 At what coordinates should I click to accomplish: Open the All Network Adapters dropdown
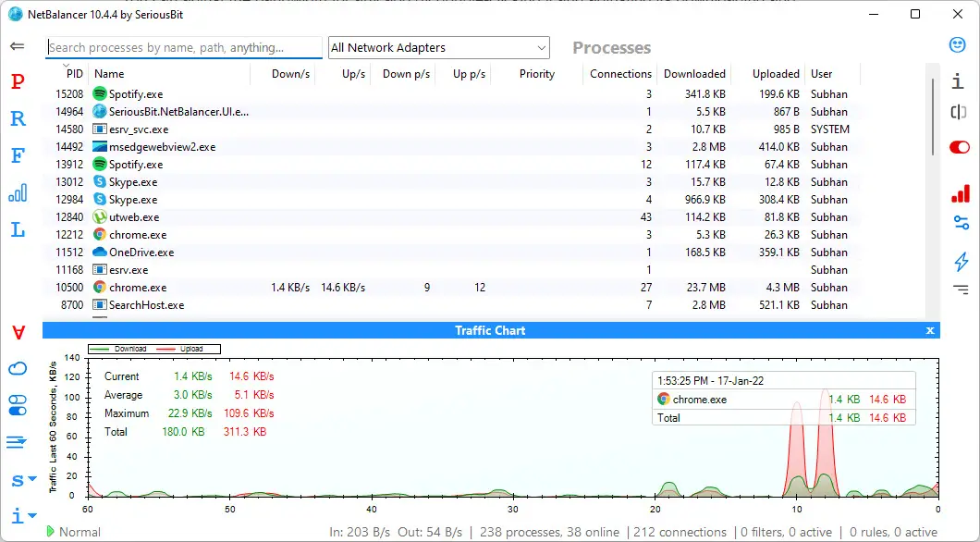point(439,47)
